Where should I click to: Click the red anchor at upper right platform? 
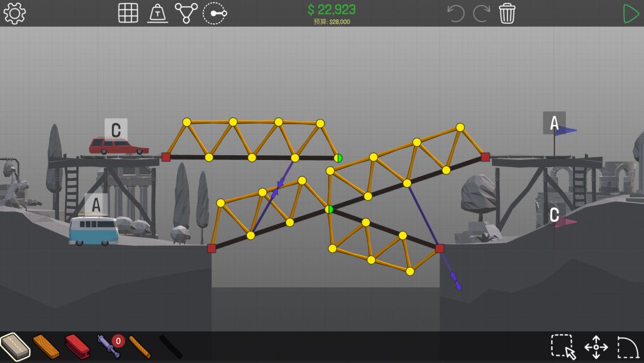pyautogui.click(x=485, y=157)
